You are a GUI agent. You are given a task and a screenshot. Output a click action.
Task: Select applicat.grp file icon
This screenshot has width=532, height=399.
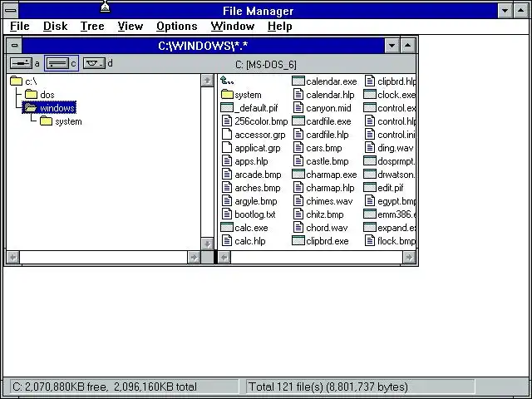227,148
